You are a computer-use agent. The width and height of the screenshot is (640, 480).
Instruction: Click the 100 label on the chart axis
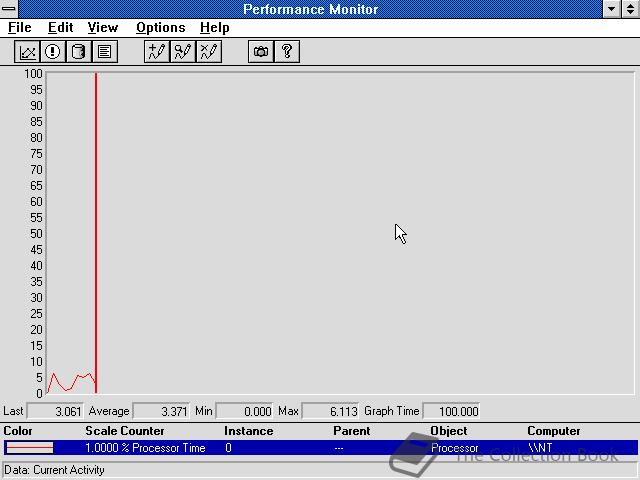pos(33,74)
